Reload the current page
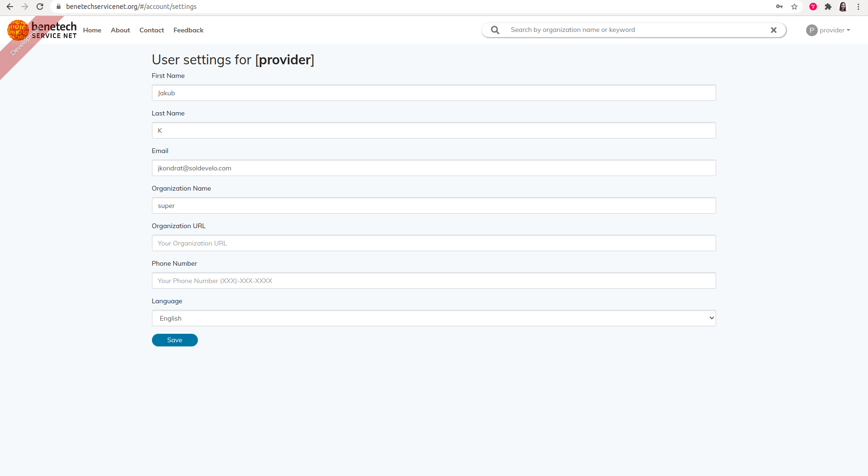The width and height of the screenshot is (868, 476). pos(40,7)
